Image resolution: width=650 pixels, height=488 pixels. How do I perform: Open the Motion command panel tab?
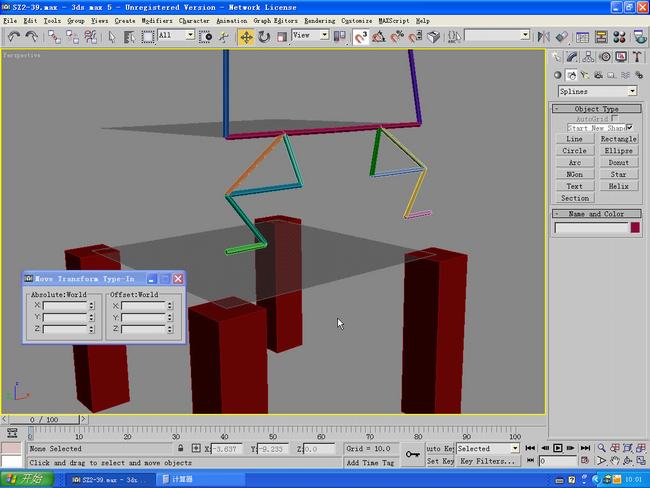pos(605,57)
